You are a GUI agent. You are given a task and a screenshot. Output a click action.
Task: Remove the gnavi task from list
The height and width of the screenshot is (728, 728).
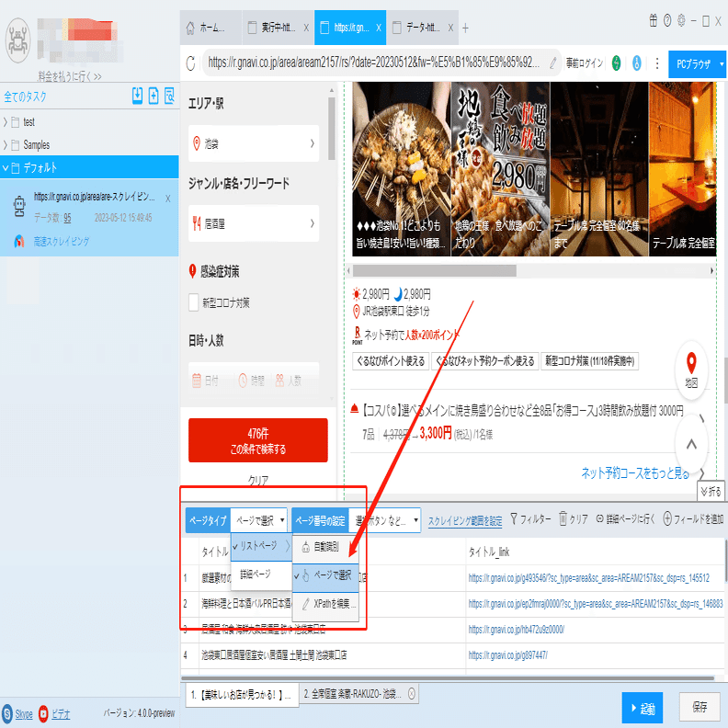pyautogui.click(x=167, y=199)
